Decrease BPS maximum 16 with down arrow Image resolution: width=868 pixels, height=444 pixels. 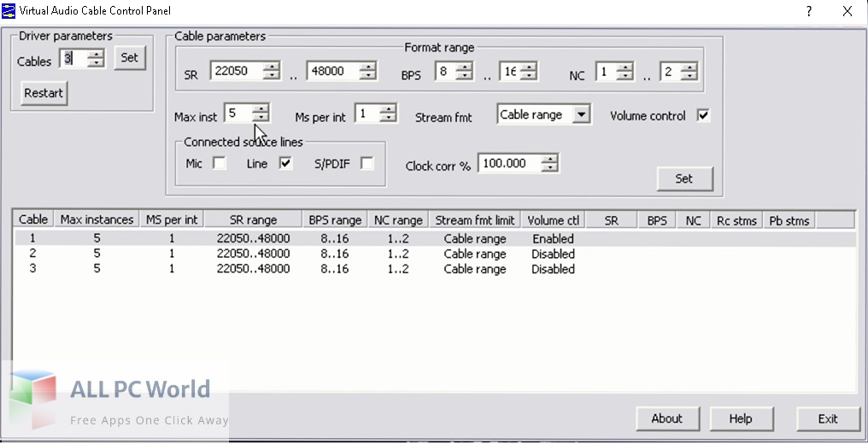tap(528, 75)
